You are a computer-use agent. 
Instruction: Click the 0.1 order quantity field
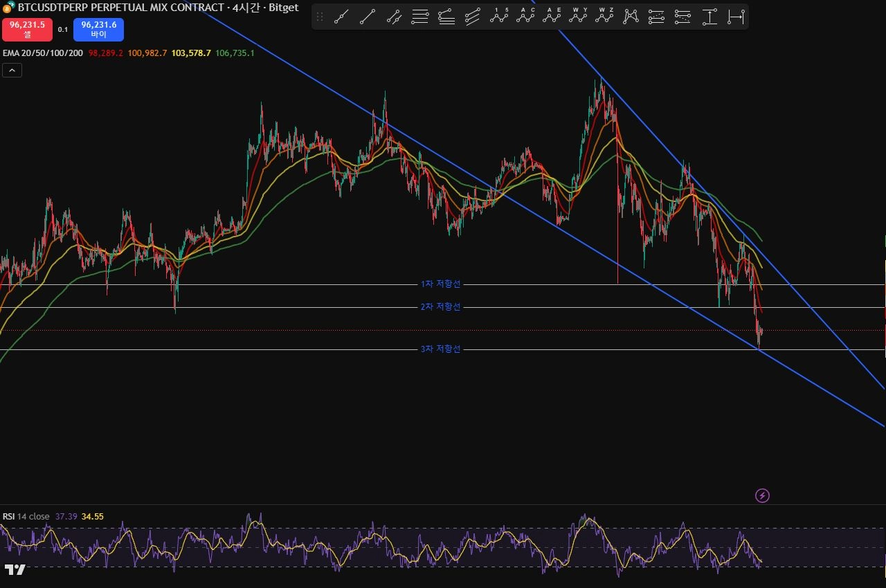[62, 30]
